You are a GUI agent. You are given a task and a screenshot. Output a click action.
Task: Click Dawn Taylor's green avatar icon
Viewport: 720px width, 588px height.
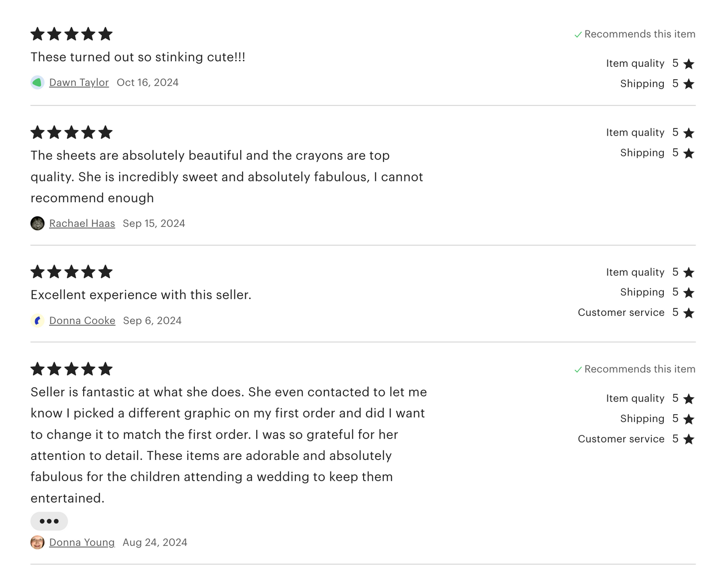click(x=37, y=83)
